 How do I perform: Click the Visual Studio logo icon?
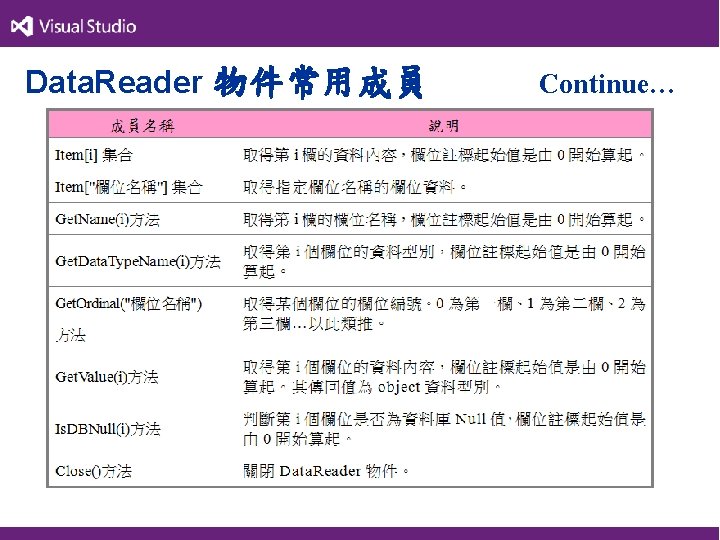coord(22,26)
